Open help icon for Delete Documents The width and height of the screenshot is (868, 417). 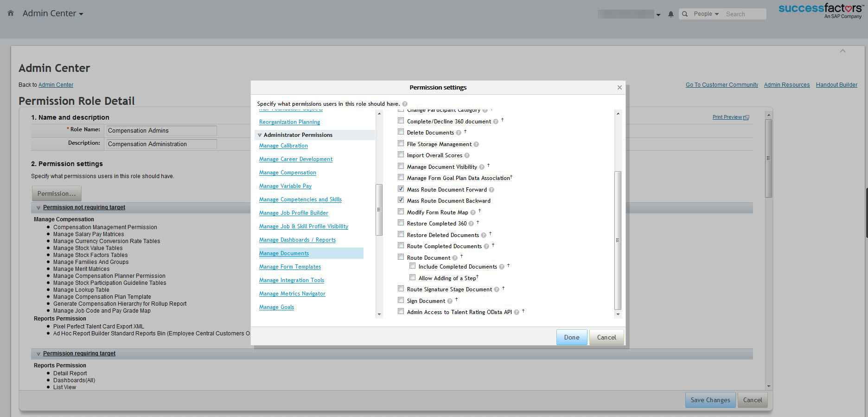(x=459, y=133)
